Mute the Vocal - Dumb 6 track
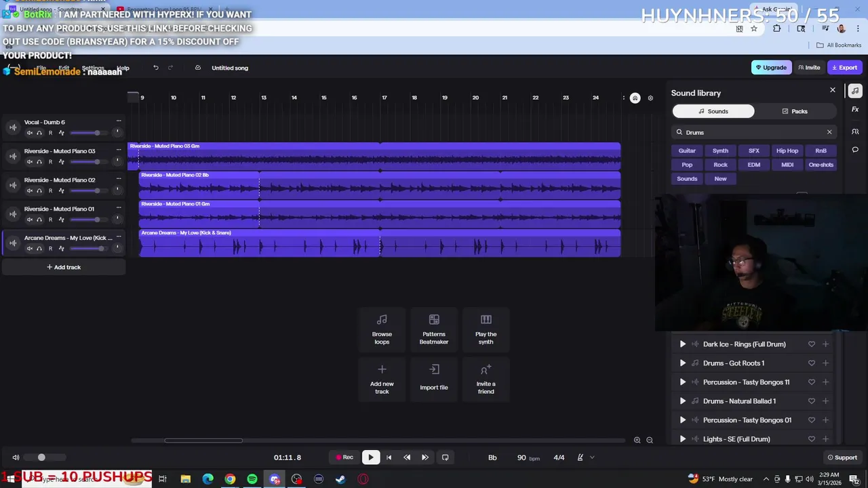Viewport: 868px width, 488px height. [x=29, y=133]
